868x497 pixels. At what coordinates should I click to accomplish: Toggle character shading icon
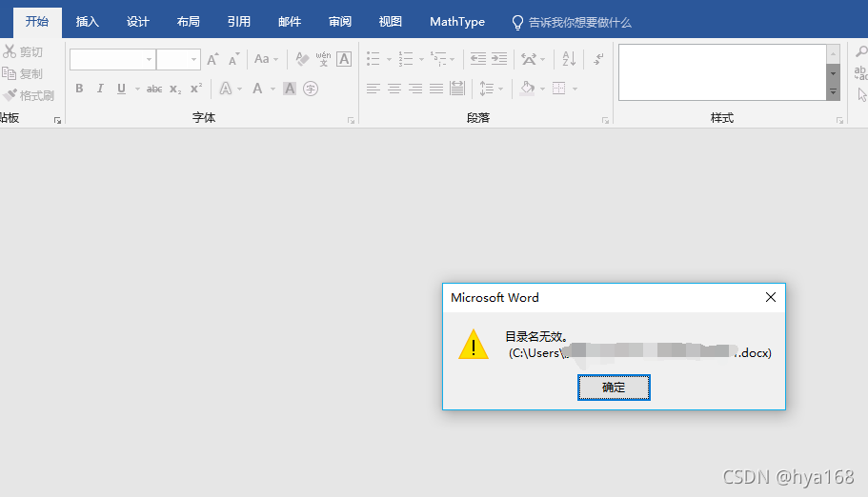pos(290,89)
